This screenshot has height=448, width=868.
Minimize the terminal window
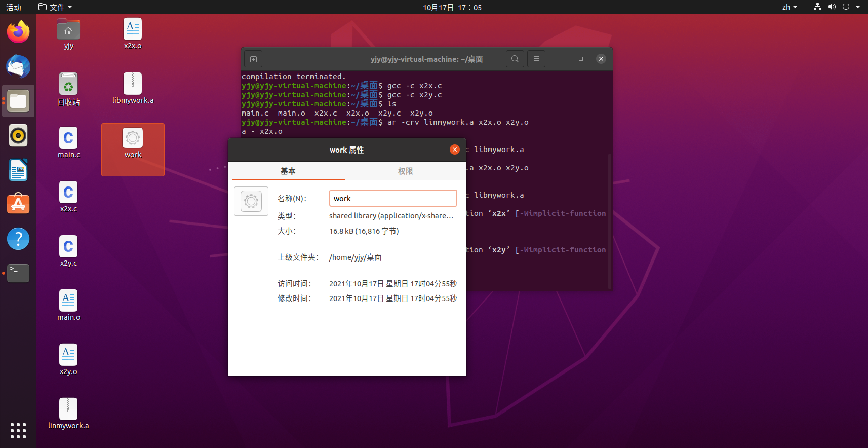(x=561, y=59)
